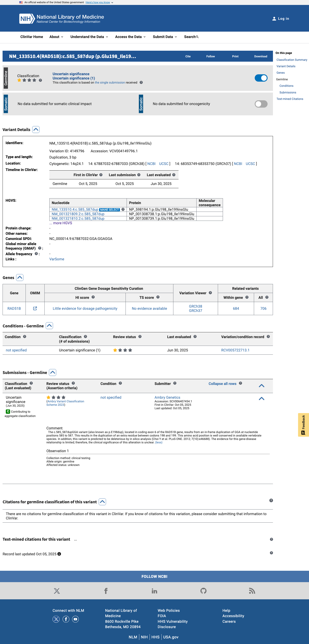The width and height of the screenshot is (309, 644).
Task: Collapse the Conditions - Germline section
Action: pyautogui.click(x=49, y=326)
